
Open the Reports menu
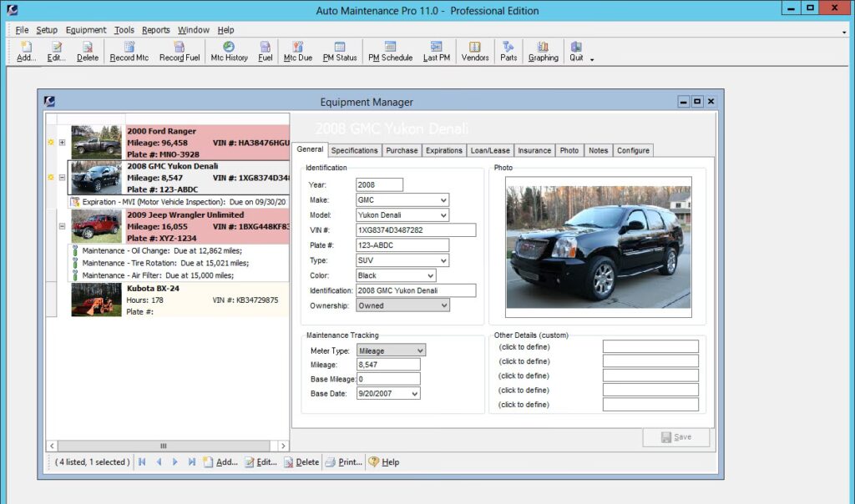(155, 30)
